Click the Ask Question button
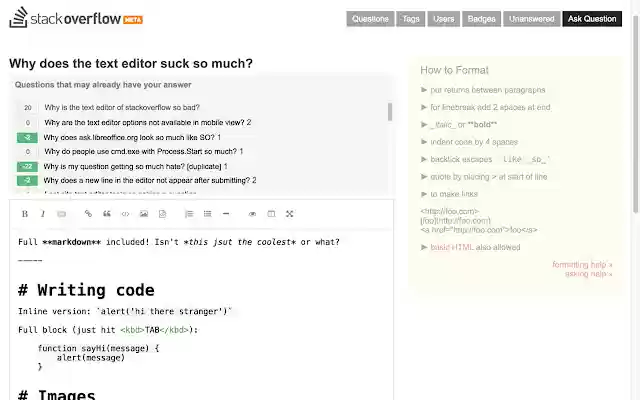 [592, 19]
